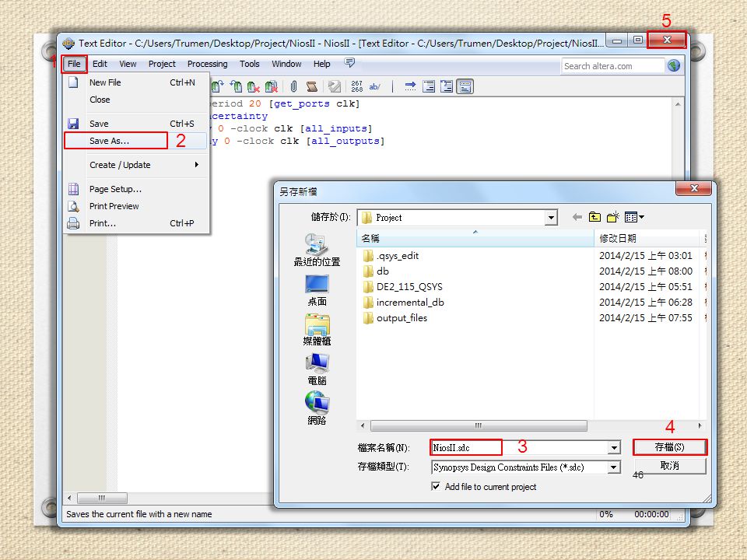
Task: Click the floppy disk Save icon in File menu
Action: pos(73,124)
